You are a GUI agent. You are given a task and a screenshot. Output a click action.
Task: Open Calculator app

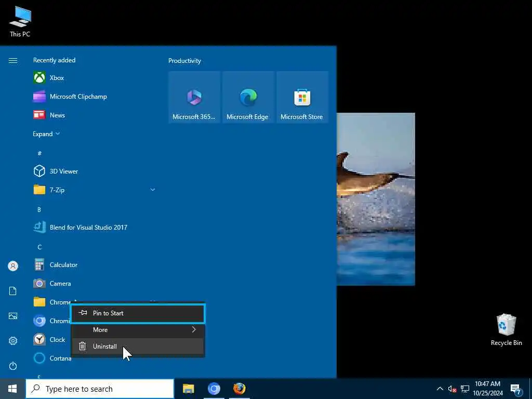[95, 264]
